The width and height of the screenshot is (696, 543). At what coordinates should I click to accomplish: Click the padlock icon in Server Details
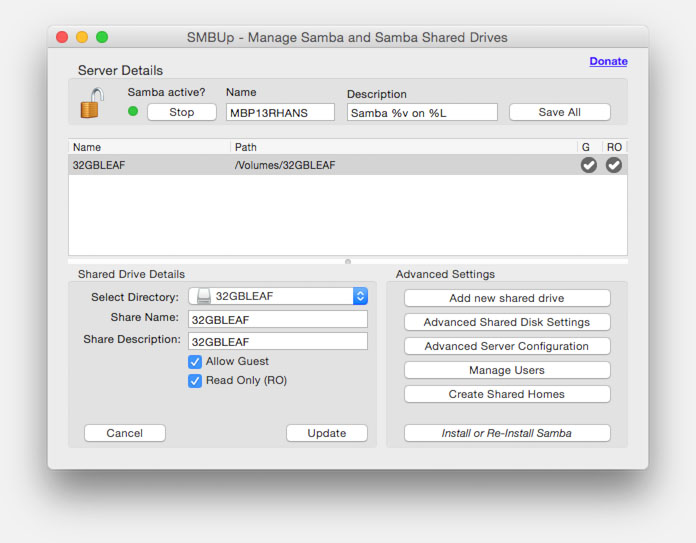(x=92, y=103)
